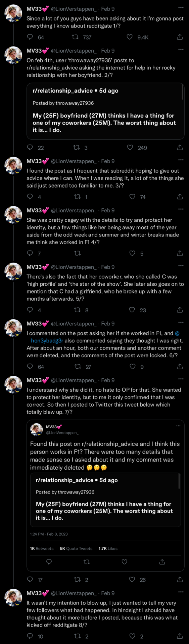This screenshot has height=644, width=189.
Task: Share the last tweet about hindsight 8/?
Action: 180,636
